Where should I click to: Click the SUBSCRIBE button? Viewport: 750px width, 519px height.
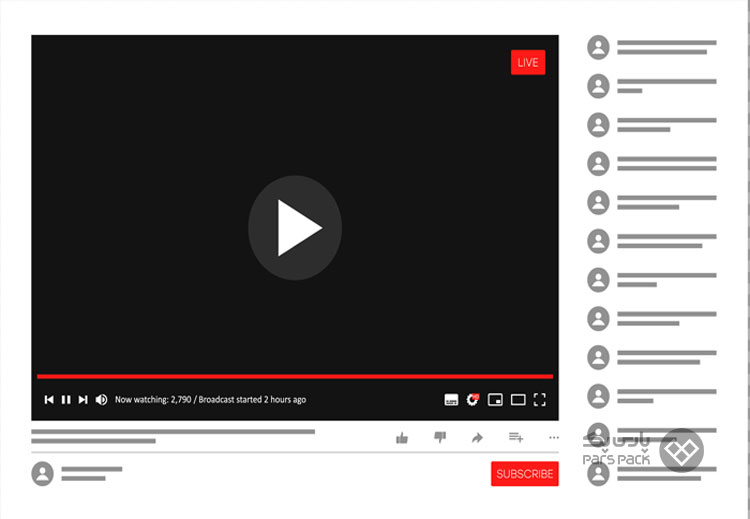coord(525,474)
